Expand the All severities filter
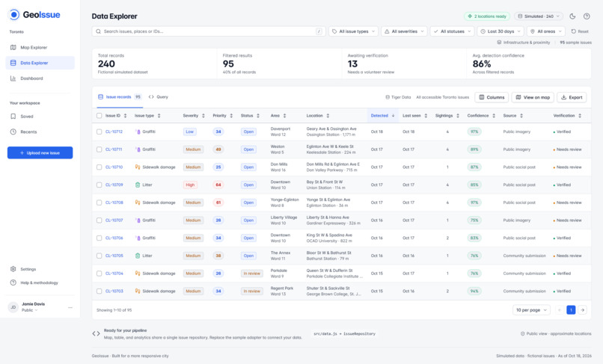Screen dimensions: 603x364 404,31
